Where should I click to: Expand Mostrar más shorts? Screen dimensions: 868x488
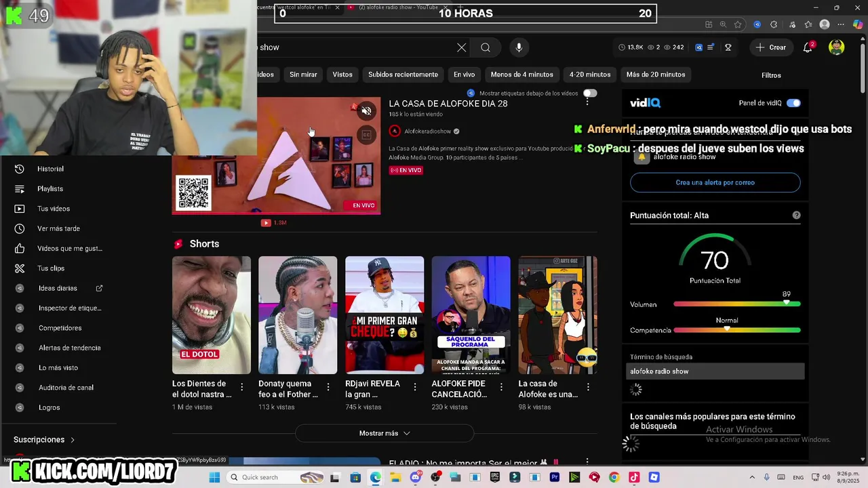(x=384, y=433)
